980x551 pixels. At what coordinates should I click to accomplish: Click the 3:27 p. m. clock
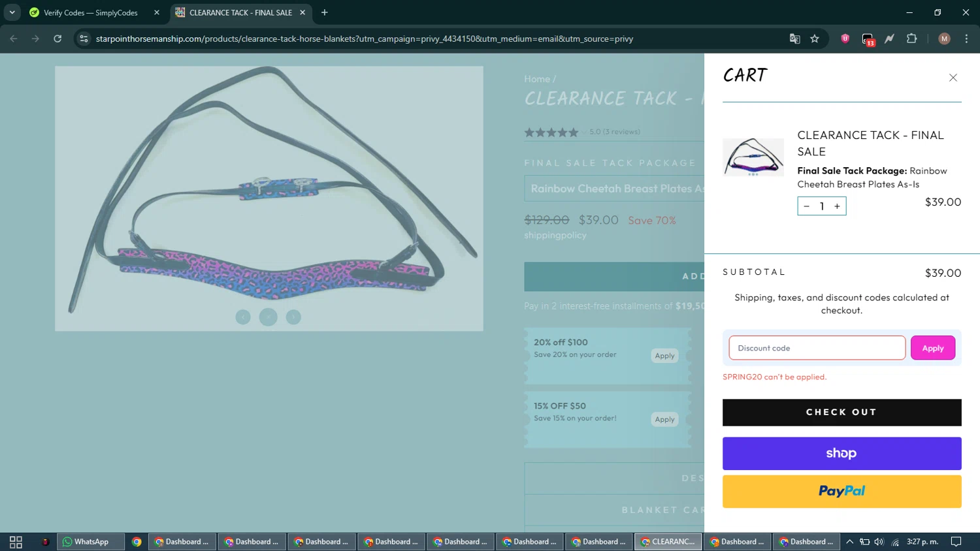(923, 542)
